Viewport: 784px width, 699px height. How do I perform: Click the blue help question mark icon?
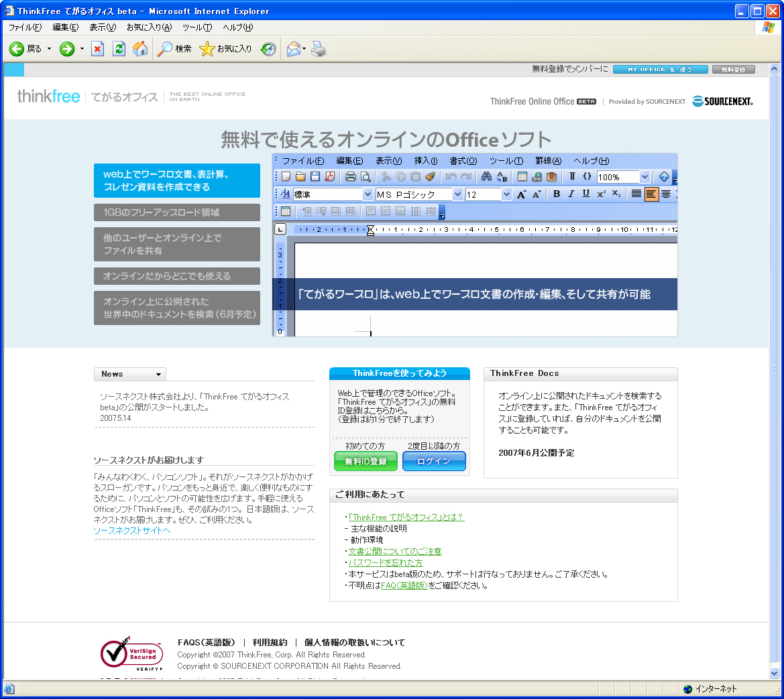click(663, 176)
